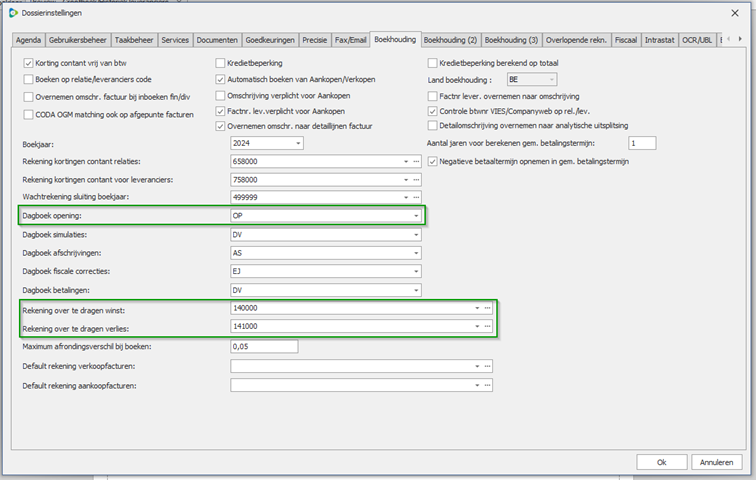This screenshot has width=756, height=480.
Task: Switch to the Fiscaal tab
Action: coord(625,40)
